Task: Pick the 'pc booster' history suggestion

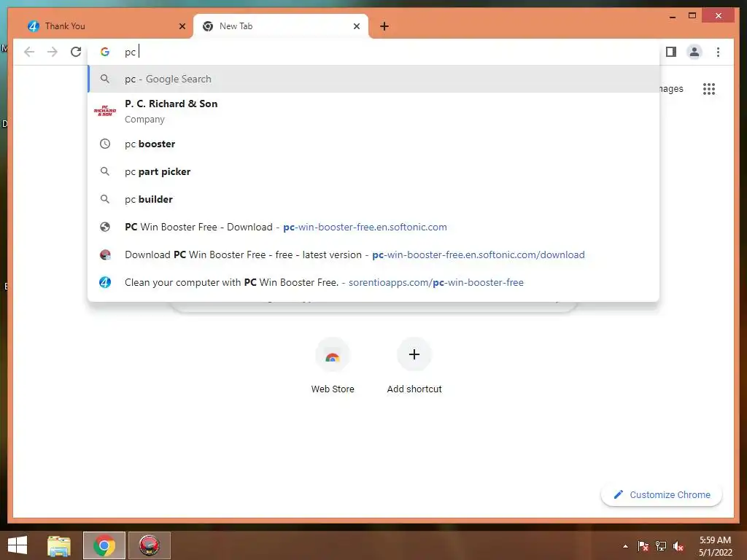Action: (373, 144)
